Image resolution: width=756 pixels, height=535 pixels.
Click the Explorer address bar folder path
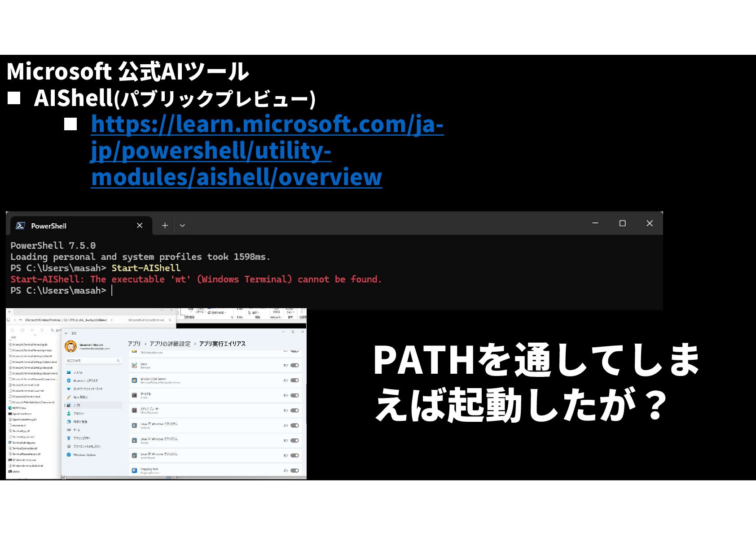[66, 320]
